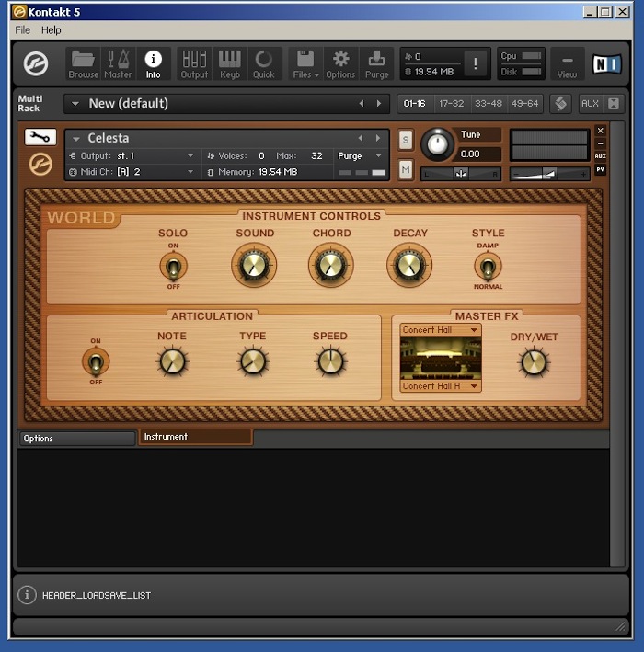The height and width of the screenshot is (652, 644).
Task: Mute the Celesta instrument with M button
Action: pos(406,169)
